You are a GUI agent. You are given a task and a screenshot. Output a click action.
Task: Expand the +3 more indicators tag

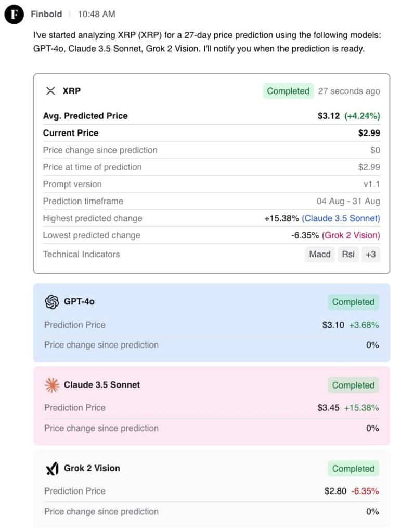click(x=371, y=254)
